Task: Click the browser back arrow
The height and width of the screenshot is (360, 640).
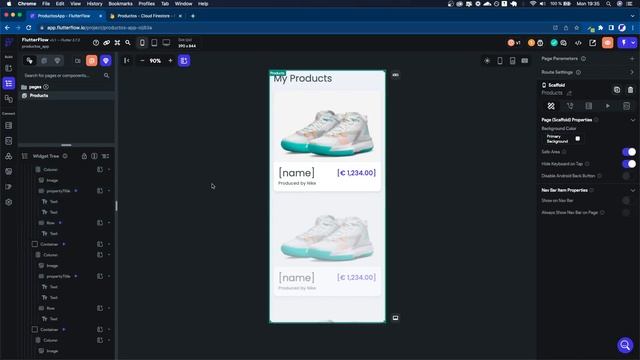Action: pyautogui.click(x=7, y=28)
